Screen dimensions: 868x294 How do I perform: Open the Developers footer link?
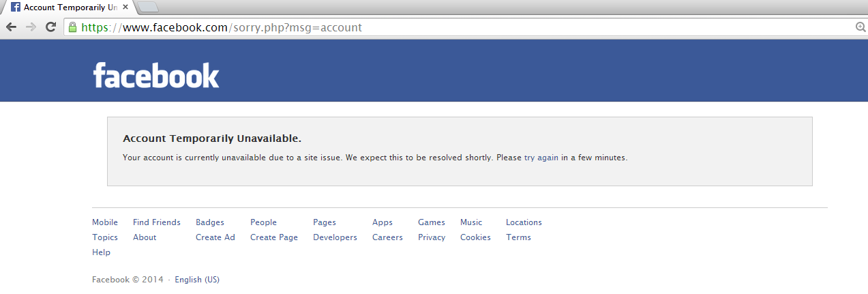coord(335,237)
